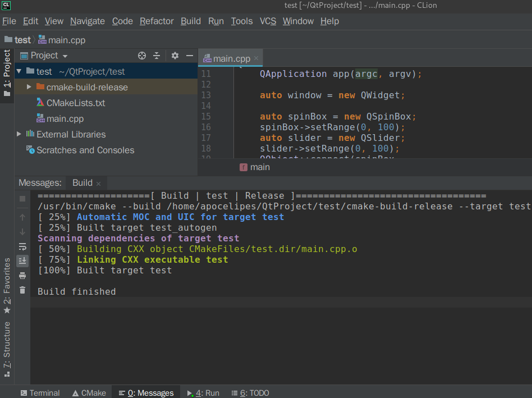This screenshot has width=532, height=398.
Task: Expand External Libraries node
Action: pos(19,134)
